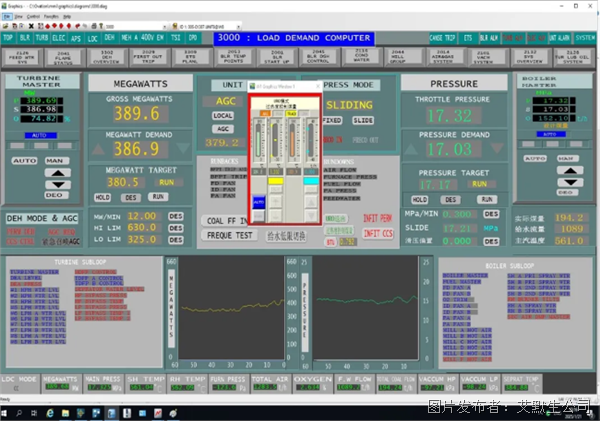Click the Boiler Master up arrow button

tap(570, 171)
